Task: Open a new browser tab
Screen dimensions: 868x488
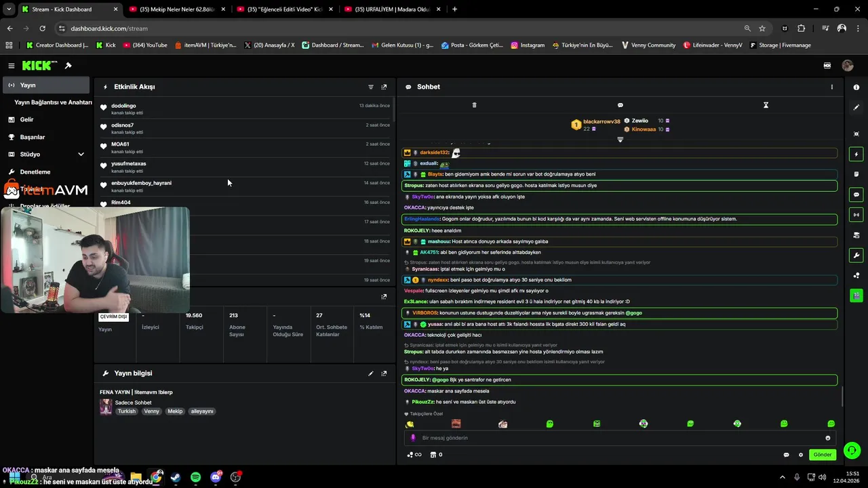Action: [454, 9]
